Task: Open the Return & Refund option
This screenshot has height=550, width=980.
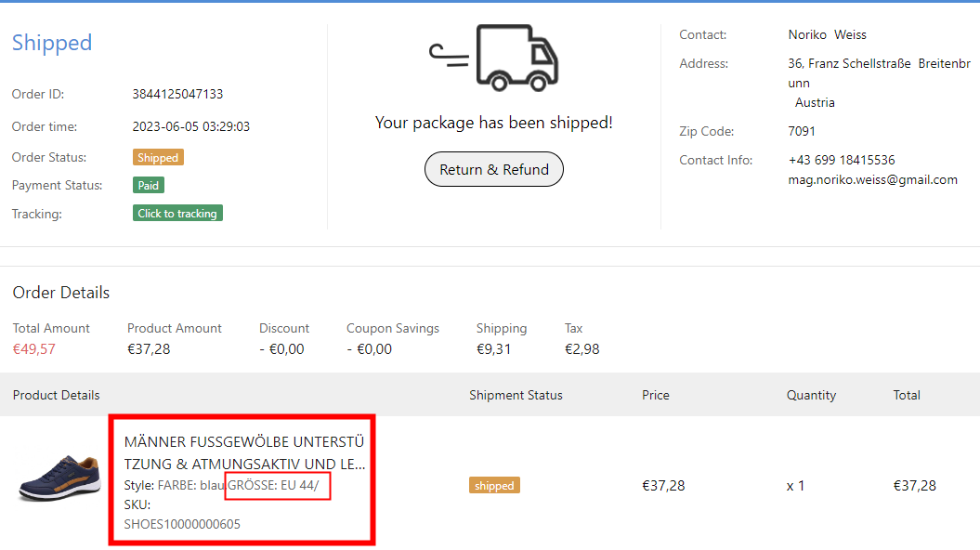Action: (x=494, y=169)
